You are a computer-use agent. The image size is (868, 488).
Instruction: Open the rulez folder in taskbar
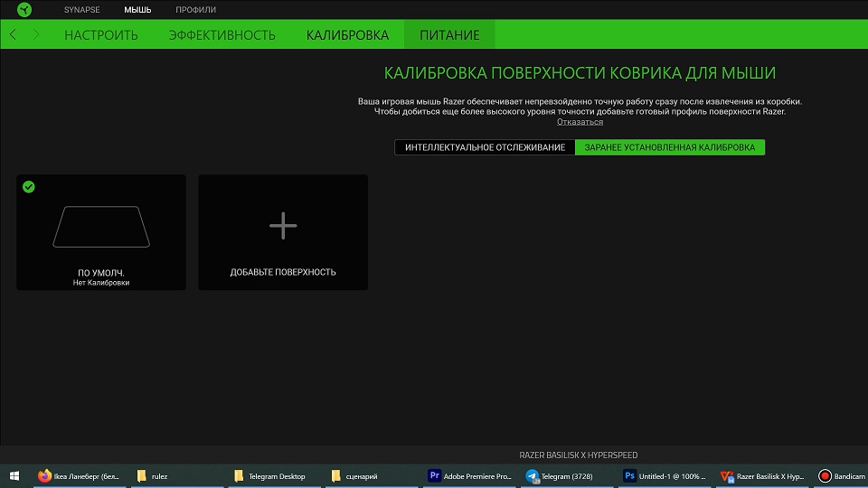pyautogui.click(x=177, y=476)
